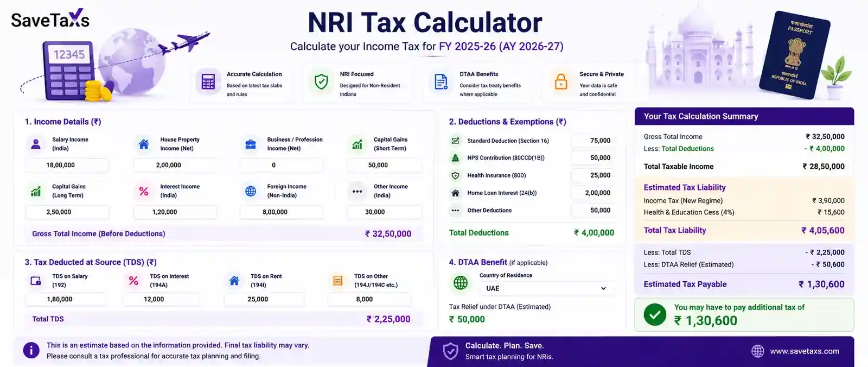Click the Secure & Private lock icon
868x367 pixels.
click(x=561, y=82)
